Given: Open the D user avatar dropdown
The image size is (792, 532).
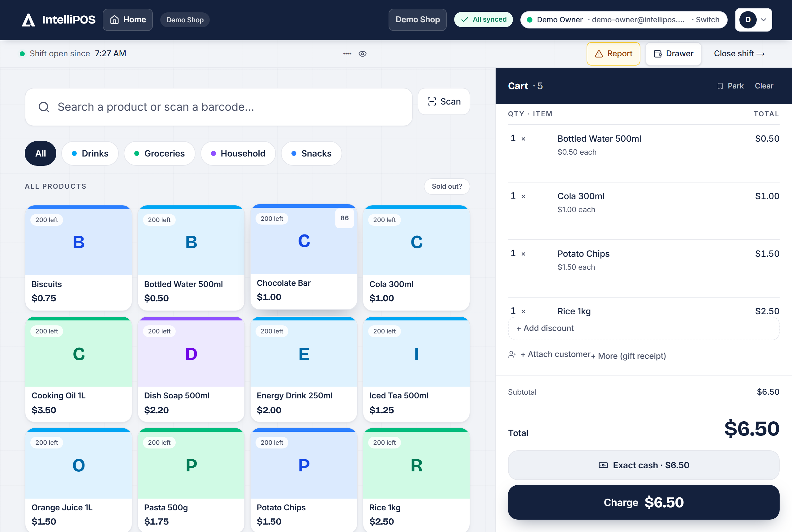Looking at the screenshot, I should pos(753,20).
